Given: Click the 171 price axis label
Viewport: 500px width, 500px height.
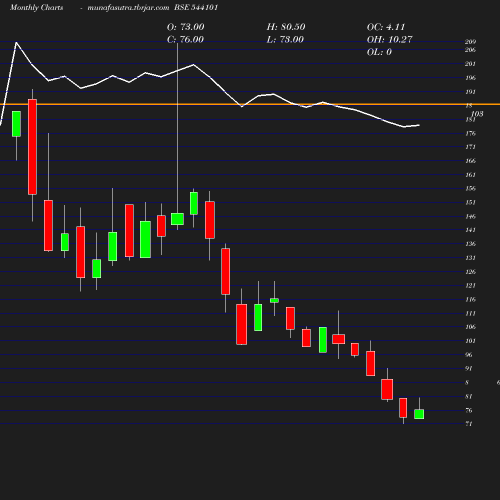Looking at the screenshot, I should click(470, 147).
